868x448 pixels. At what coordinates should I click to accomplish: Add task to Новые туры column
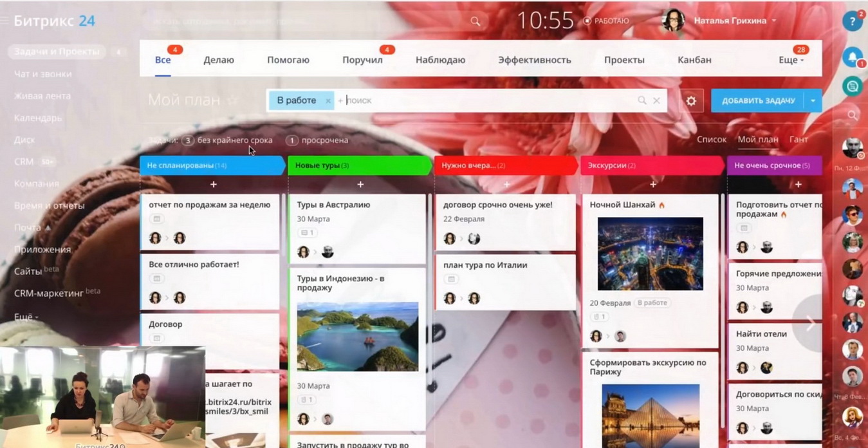click(360, 185)
